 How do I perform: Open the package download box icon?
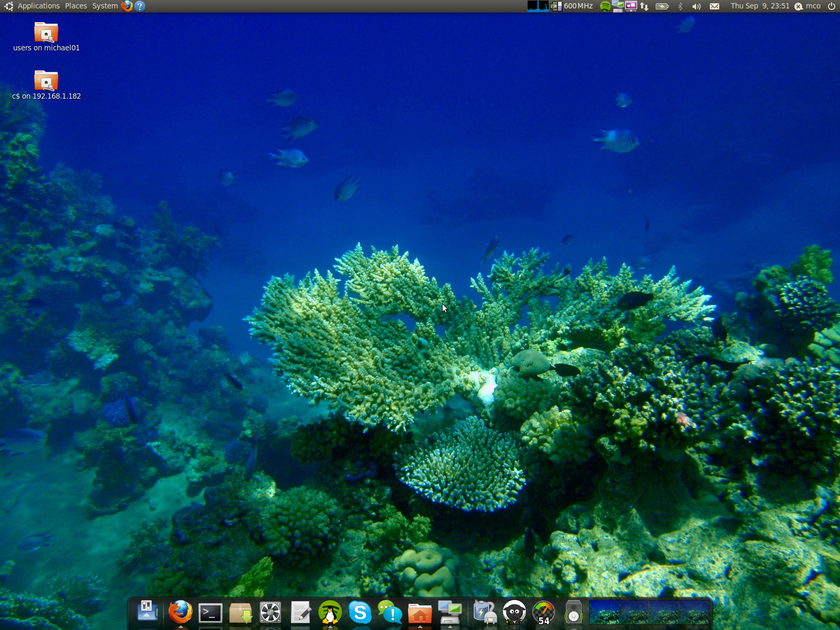(240, 613)
